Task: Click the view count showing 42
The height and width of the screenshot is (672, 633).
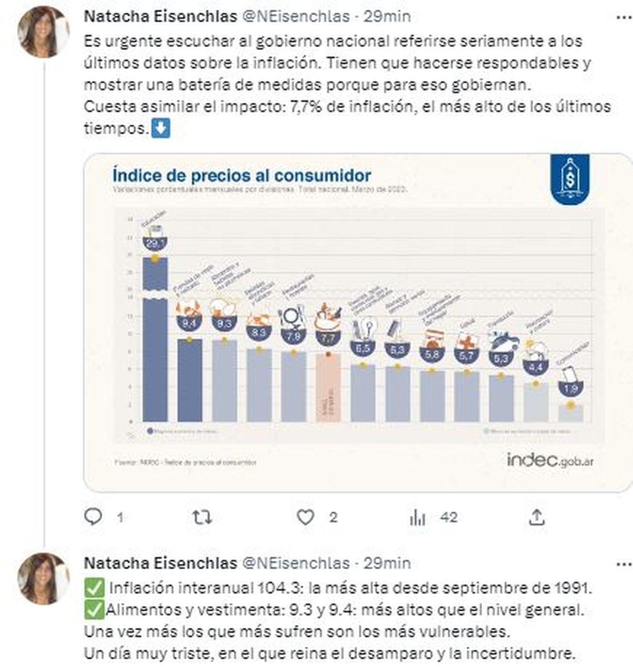Action: coord(448,517)
